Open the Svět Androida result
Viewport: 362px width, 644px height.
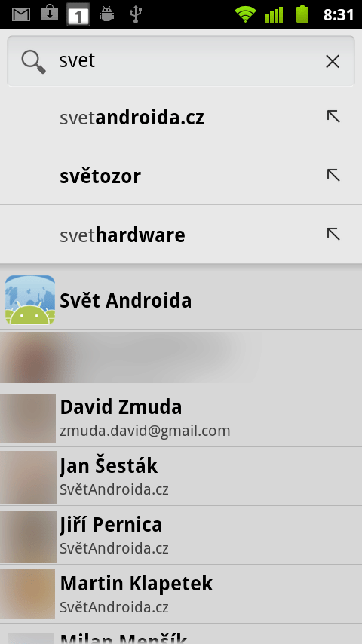(x=181, y=300)
